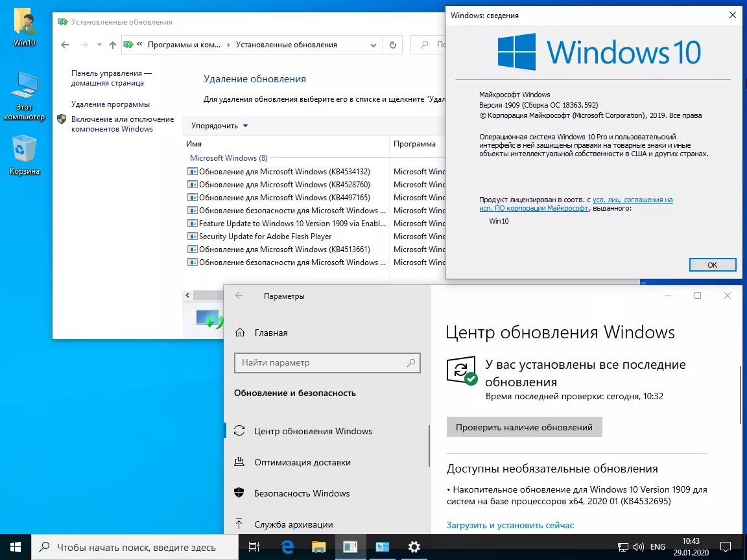Image resolution: width=747 pixels, height=560 pixels.
Task: Click Проверить наличие обновлений button
Action: 524,427
